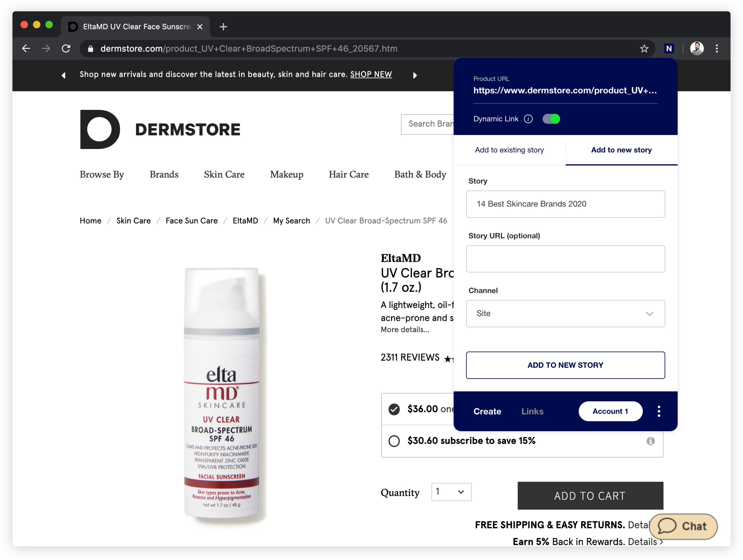The image size is (743, 560).
Task: Open Chrome's three-dot menu
Action: (x=717, y=49)
